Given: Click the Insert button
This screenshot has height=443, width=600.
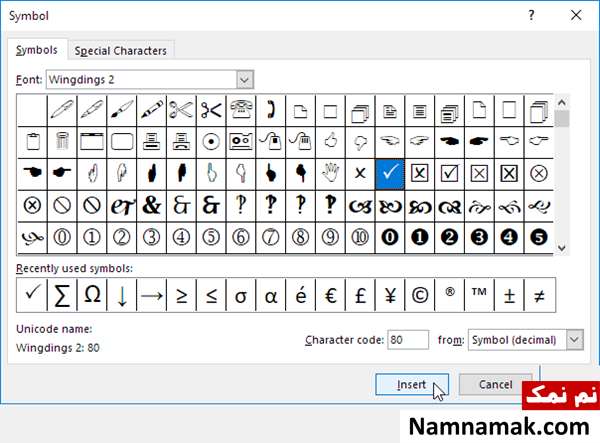Looking at the screenshot, I should 412,384.
